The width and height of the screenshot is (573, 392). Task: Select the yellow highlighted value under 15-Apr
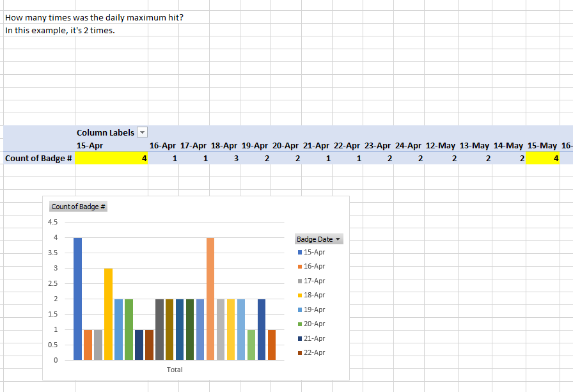tap(111, 158)
